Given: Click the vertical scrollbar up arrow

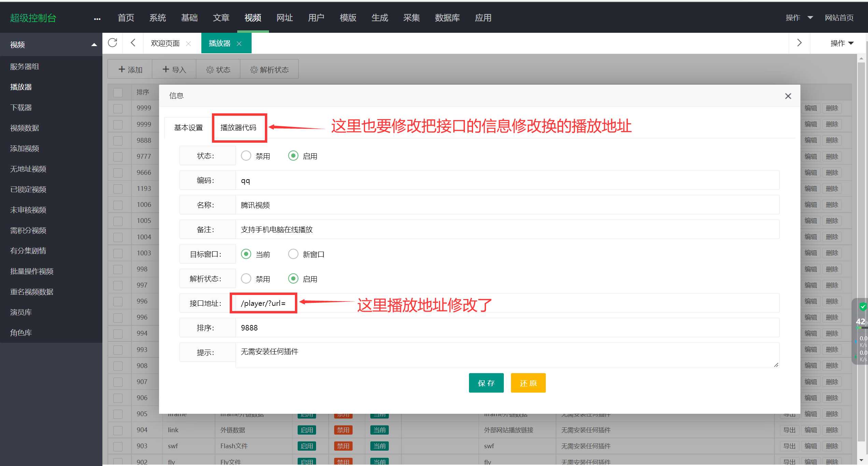Looking at the screenshot, I should coord(861,59).
